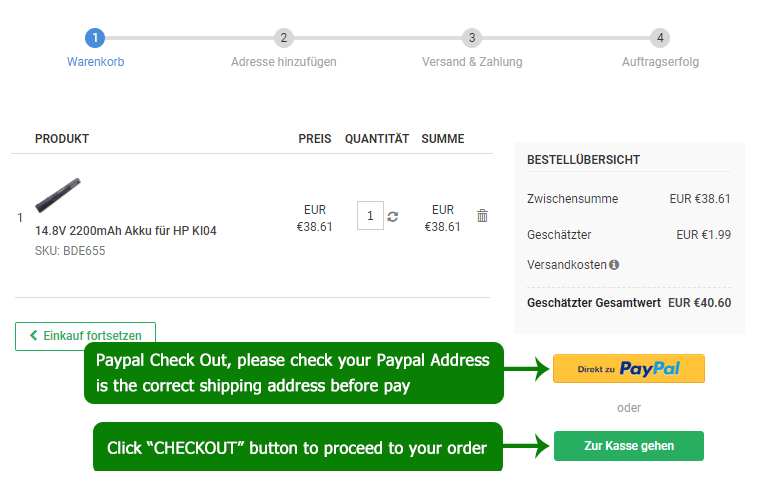This screenshot has width=758, height=485.
Task: Select the Auftragserfolg step label
Action: (660, 62)
